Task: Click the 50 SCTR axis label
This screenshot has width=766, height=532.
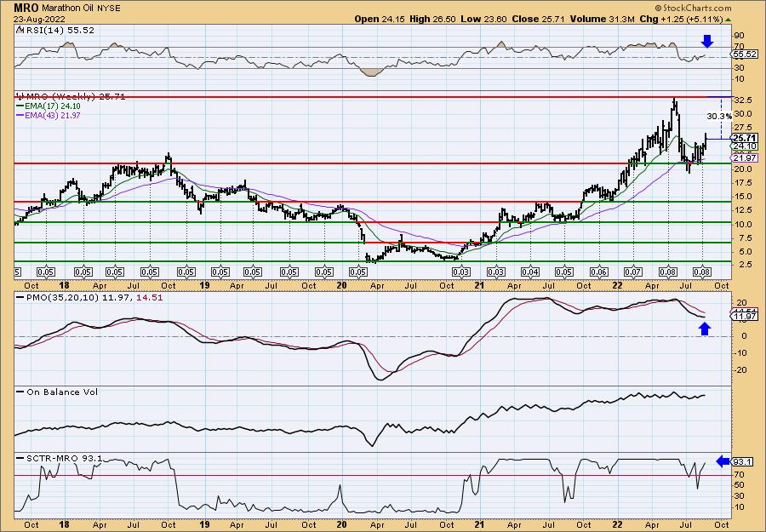Action: (x=739, y=485)
